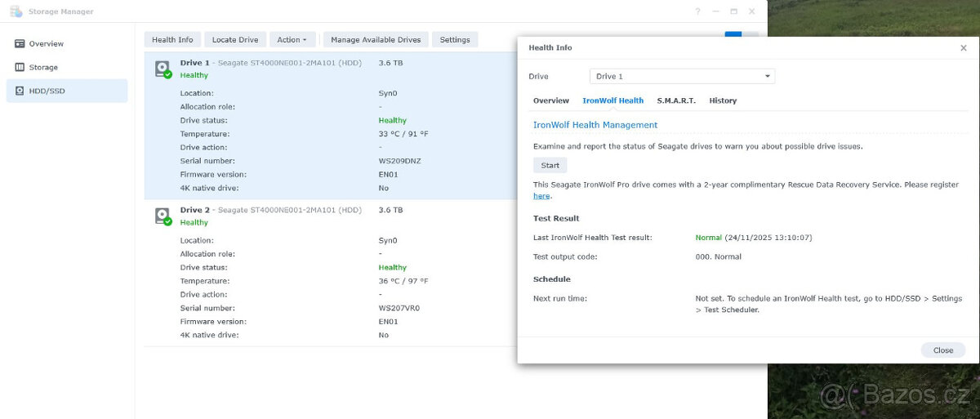The width and height of the screenshot is (980, 419).
Task: Click the Health Info toolbar button
Action: (x=172, y=39)
